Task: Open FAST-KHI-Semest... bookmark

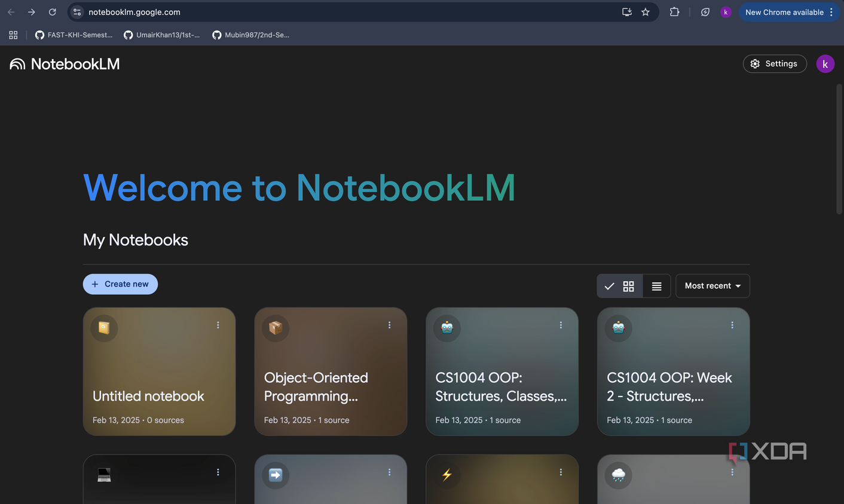Action: tap(74, 35)
